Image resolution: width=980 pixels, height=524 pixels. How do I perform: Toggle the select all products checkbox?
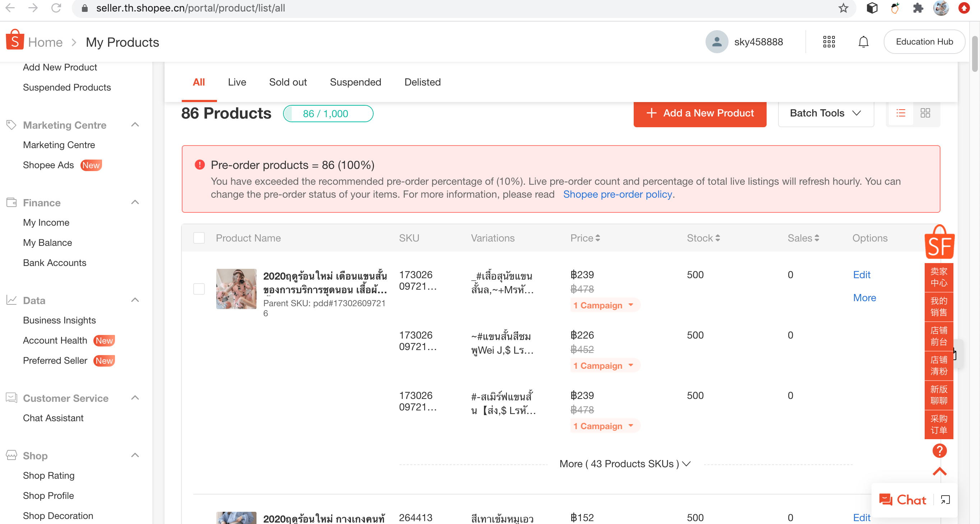pos(199,238)
